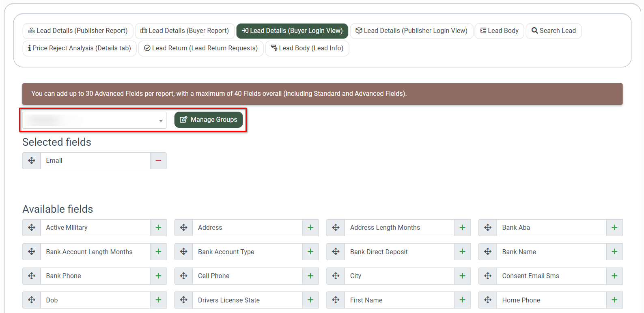Add Cell Phone field with plus icon
This screenshot has width=644, height=313.
pyautogui.click(x=310, y=276)
